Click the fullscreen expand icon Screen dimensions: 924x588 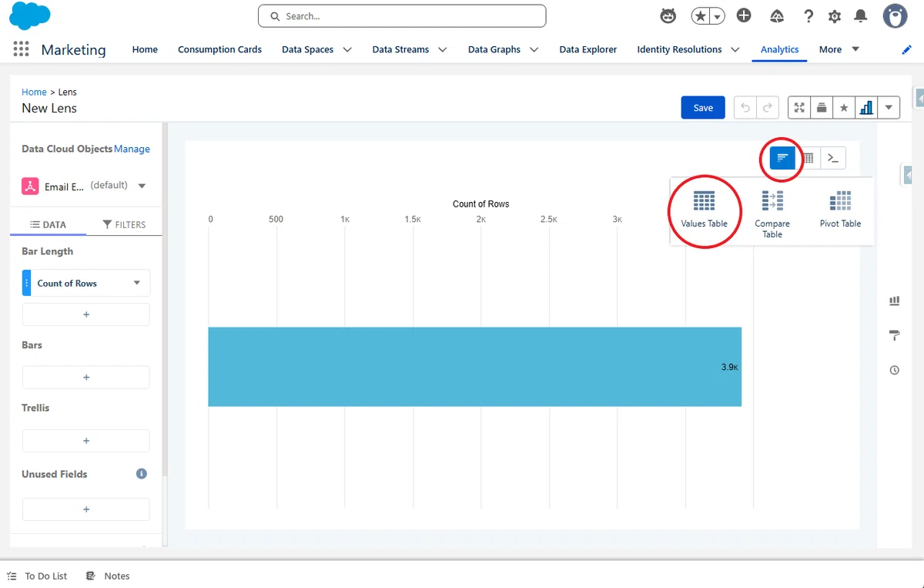point(799,108)
